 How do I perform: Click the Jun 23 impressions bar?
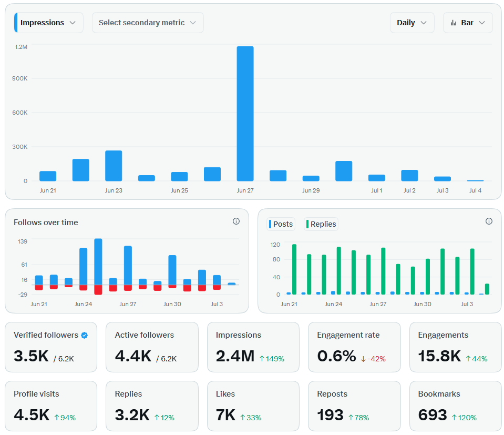tap(114, 166)
